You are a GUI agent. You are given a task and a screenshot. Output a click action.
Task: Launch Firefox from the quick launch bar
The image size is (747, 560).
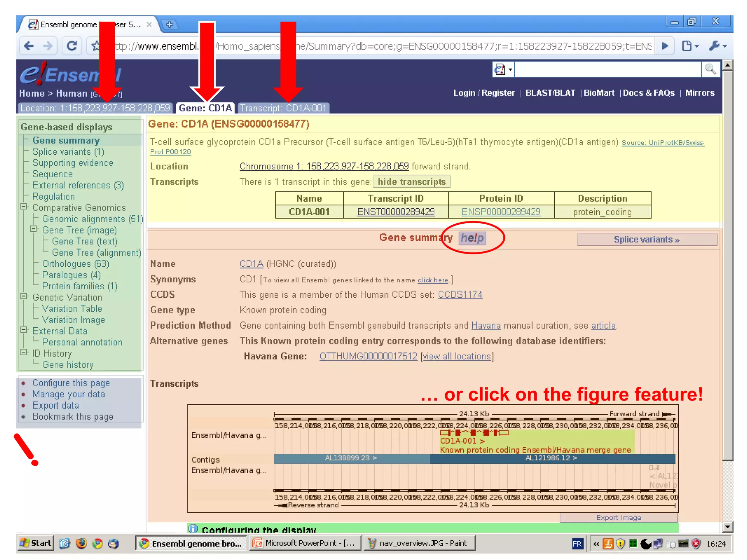pos(81,543)
